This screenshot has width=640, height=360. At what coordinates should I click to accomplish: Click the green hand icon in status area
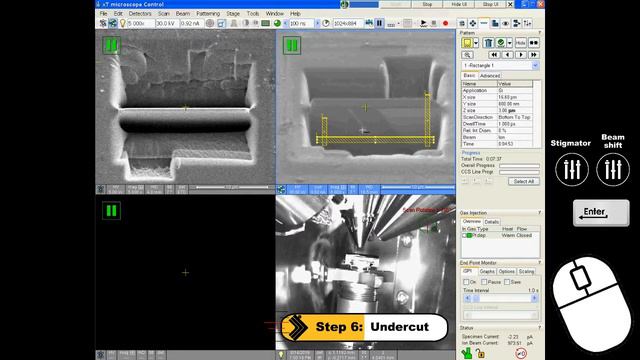pos(467,353)
